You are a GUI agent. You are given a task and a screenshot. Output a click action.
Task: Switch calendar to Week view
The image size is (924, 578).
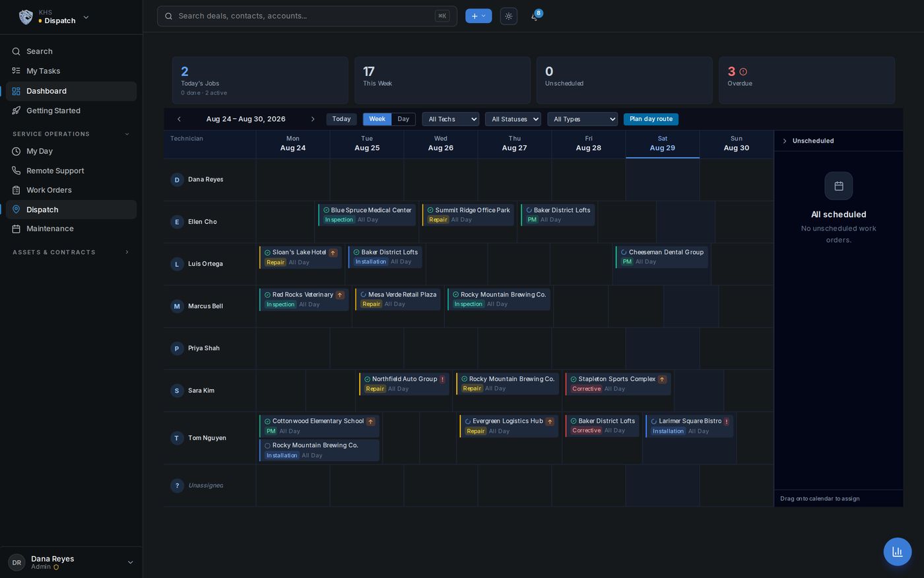coord(378,119)
